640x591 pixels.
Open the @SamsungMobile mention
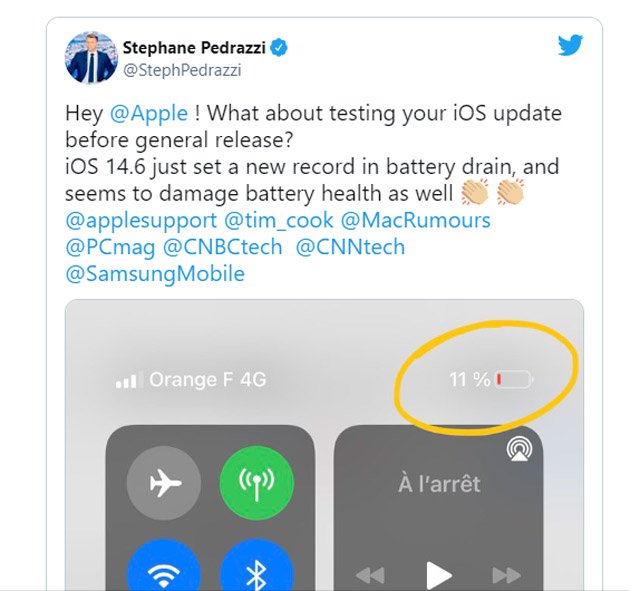coord(155,274)
